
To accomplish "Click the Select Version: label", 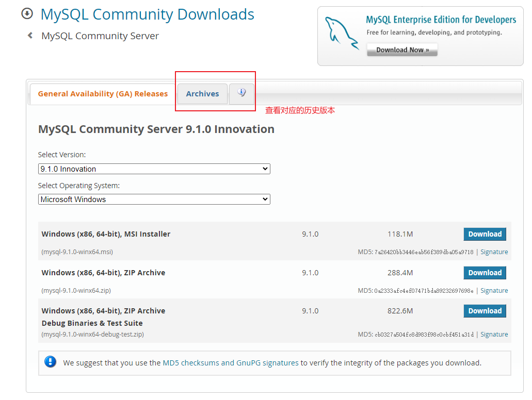I will pos(62,155).
